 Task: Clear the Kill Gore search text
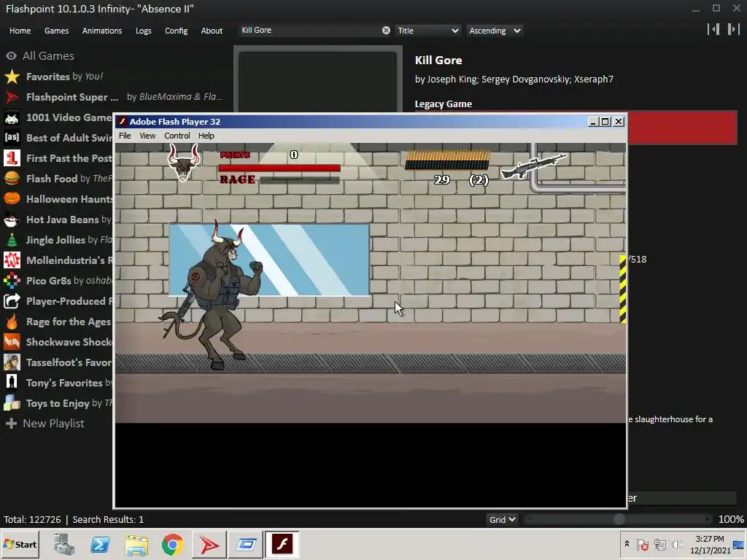click(386, 31)
